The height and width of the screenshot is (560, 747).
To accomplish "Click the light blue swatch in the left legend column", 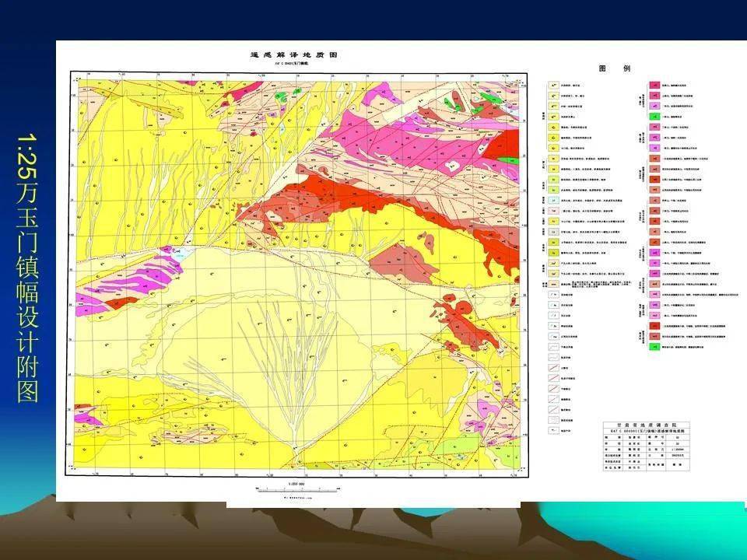I will (552, 201).
